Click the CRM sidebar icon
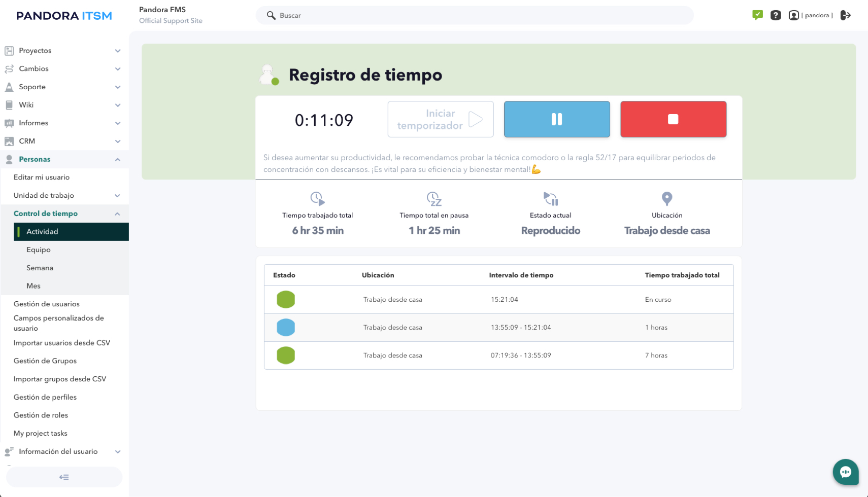 [9, 141]
